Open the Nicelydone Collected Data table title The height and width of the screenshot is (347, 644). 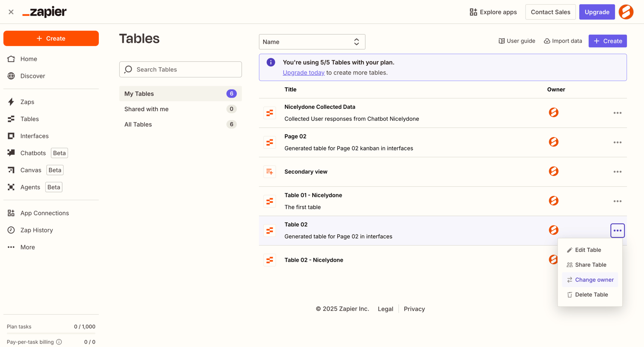[320, 107]
